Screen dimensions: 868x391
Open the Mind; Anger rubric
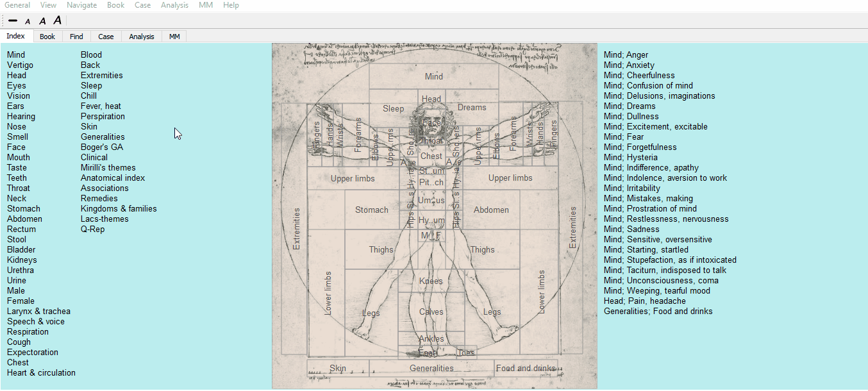[626, 55]
